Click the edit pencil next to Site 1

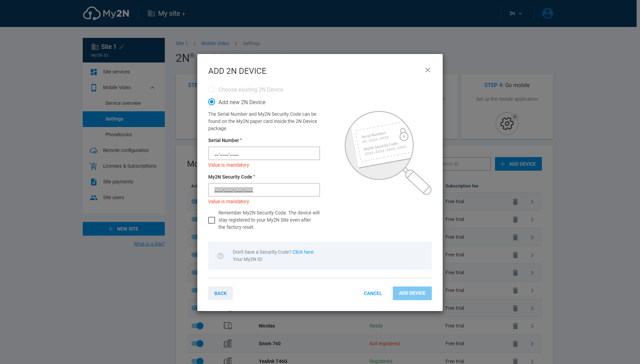point(122,47)
